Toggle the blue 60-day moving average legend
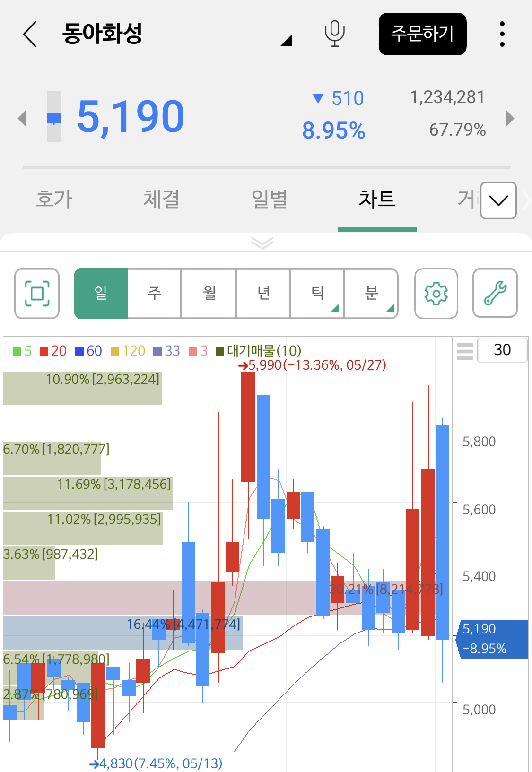The height and width of the screenshot is (772, 532). point(88,351)
